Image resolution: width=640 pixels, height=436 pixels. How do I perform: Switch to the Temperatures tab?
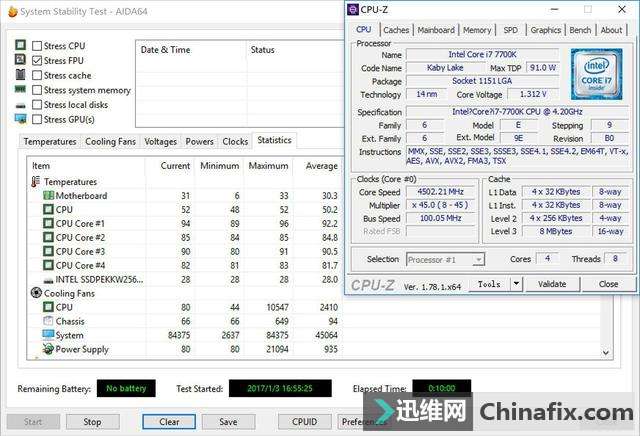pos(50,142)
